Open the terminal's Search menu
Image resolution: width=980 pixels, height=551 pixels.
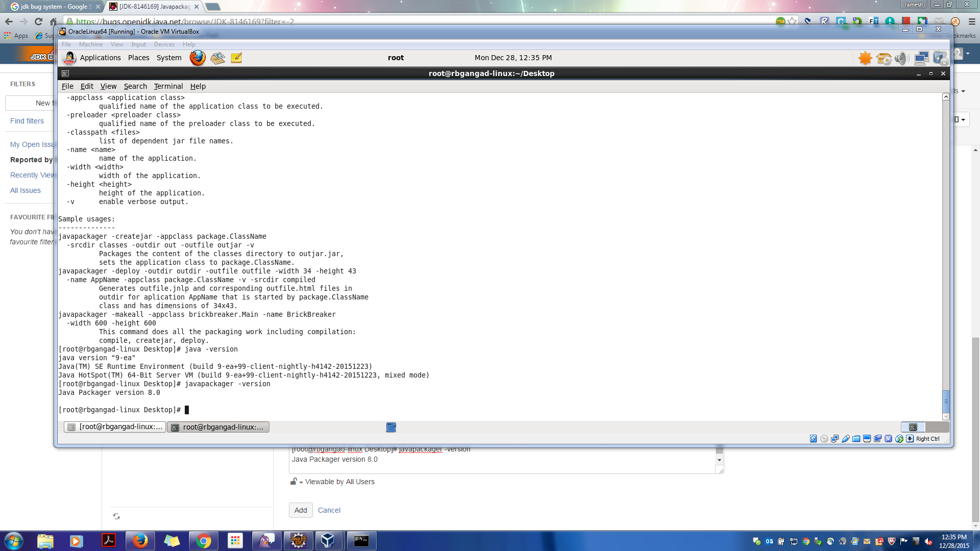tap(135, 86)
